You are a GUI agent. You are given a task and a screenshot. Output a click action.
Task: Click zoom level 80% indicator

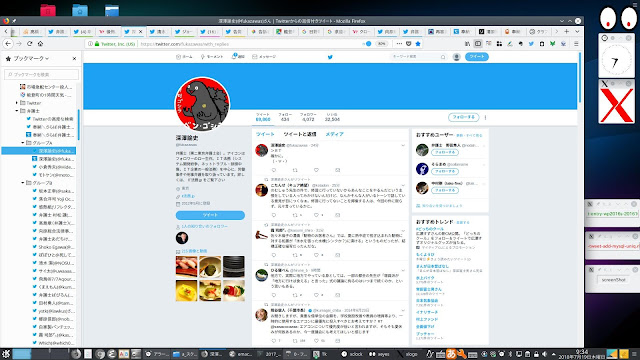click(381, 44)
